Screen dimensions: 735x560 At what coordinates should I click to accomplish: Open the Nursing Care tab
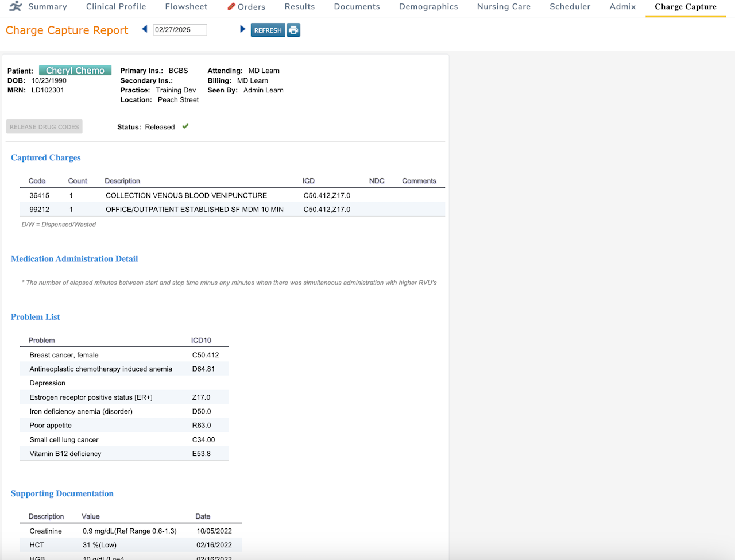pos(504,6)
